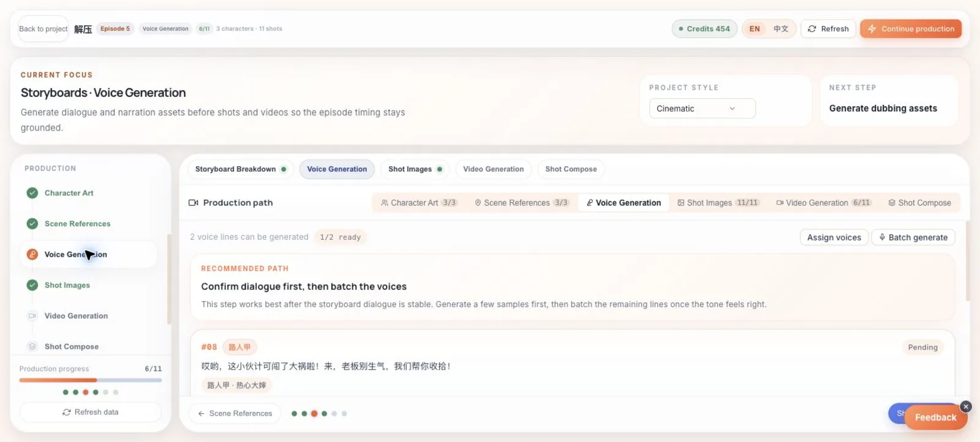The image size is (980, 442).
Task: Click the Back to project button
Action: [43, 29]
